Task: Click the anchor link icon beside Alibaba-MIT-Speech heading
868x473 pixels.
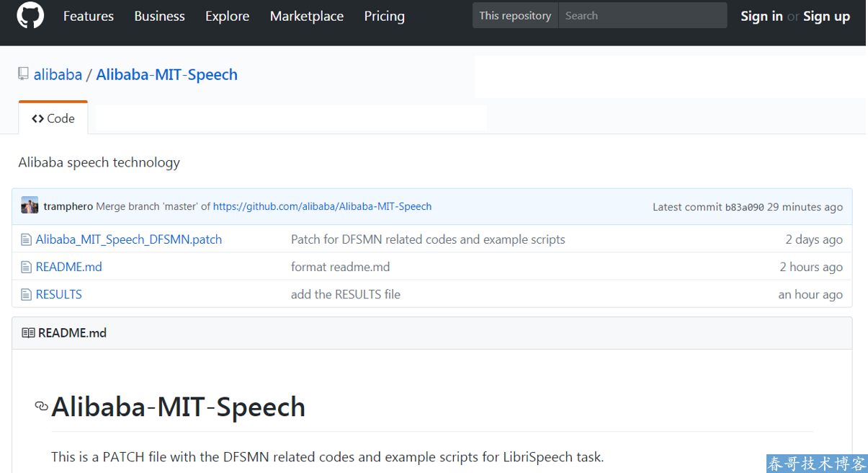Action: [x=42, y=407]
